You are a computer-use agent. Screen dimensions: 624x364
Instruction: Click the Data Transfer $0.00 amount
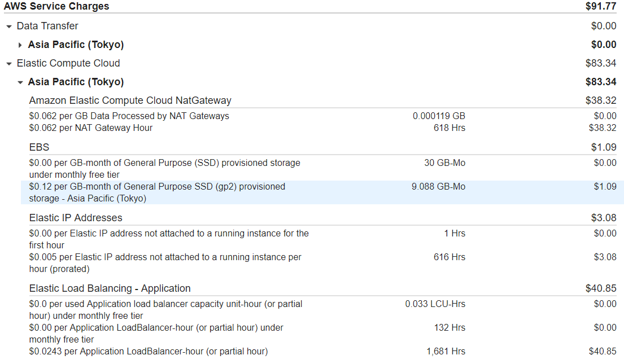(x=603, y=26)
